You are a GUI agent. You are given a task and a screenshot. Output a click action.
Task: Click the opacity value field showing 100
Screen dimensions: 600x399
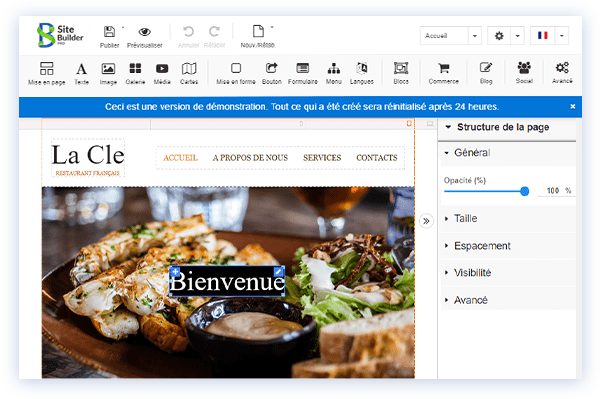click(x=552, y=191)
